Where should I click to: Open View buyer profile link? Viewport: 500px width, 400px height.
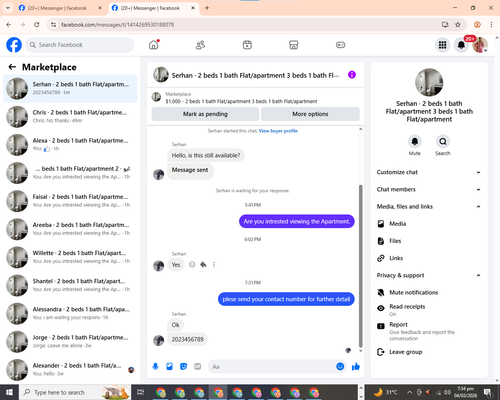(x=278, y=131)
